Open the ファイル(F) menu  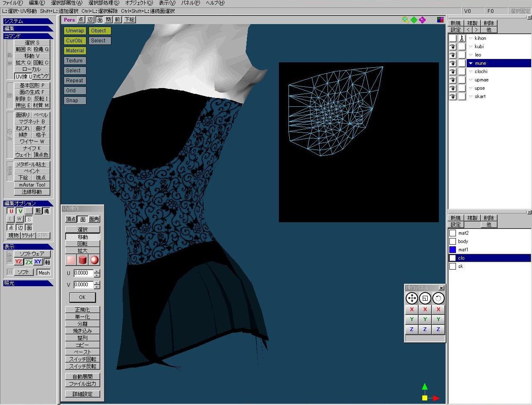(12, 3)
